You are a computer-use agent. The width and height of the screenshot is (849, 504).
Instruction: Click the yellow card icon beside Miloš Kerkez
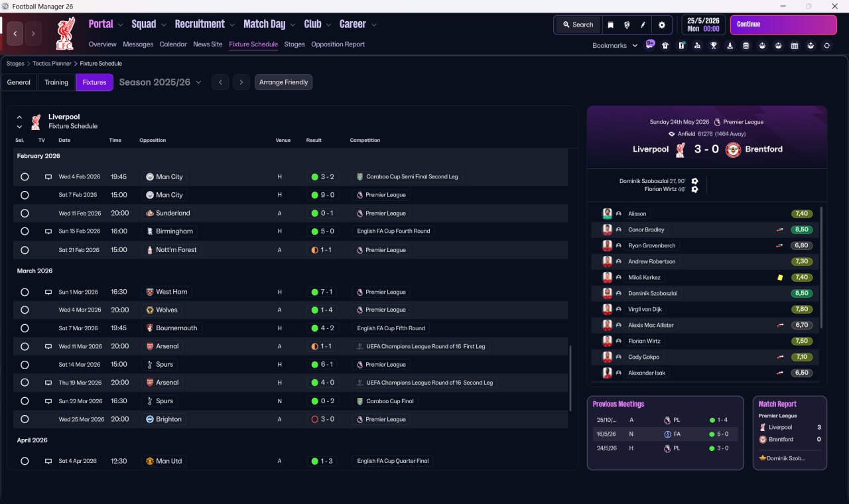[x=780, y=277]
